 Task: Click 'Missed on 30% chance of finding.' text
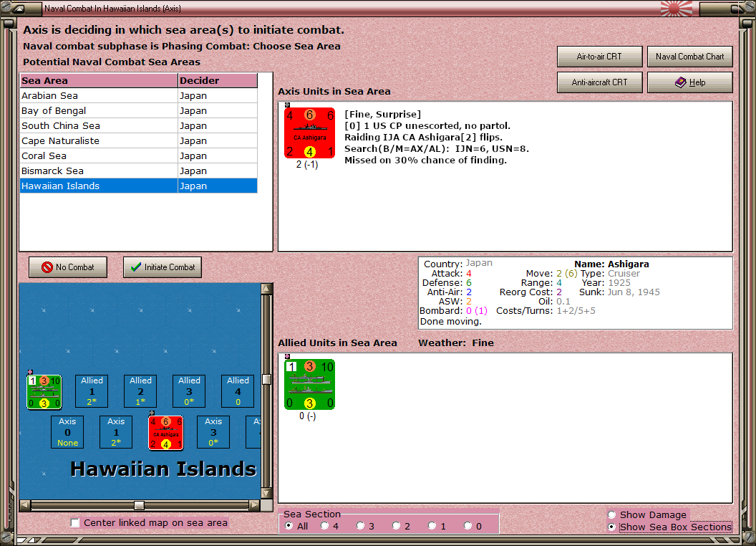tap(425, 161)
